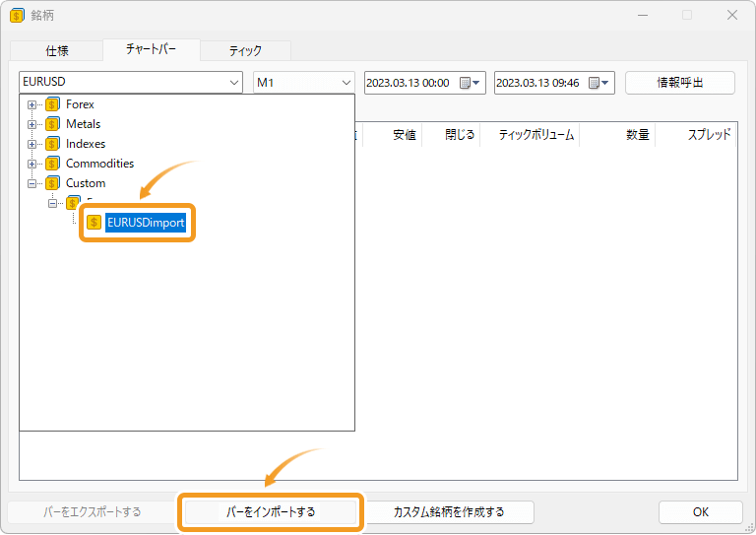Click the 安値 column header
The width and height of the screenshot is (756, 535).
[x=393, y=135]
